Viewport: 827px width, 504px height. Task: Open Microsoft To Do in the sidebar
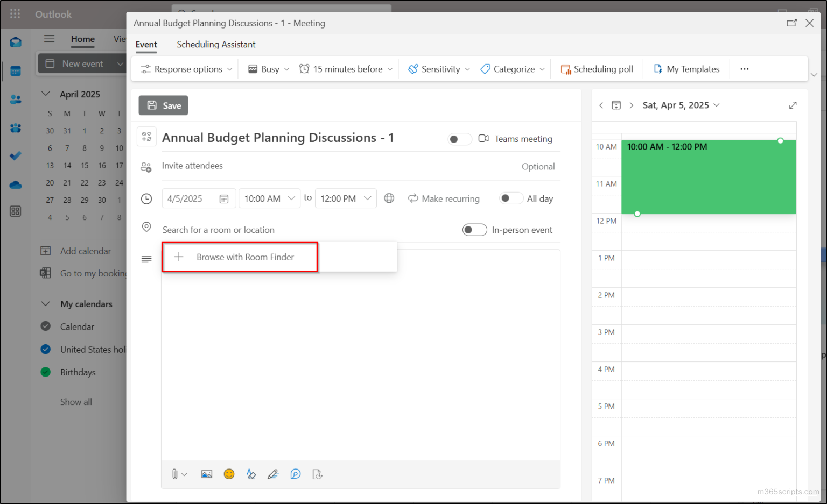tap(15, 156)
